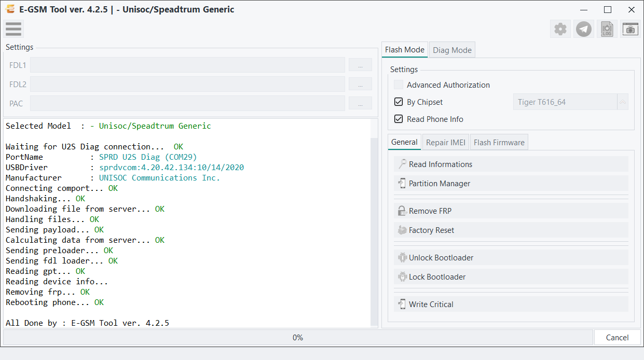Click Remove FRP

point(511,211)
